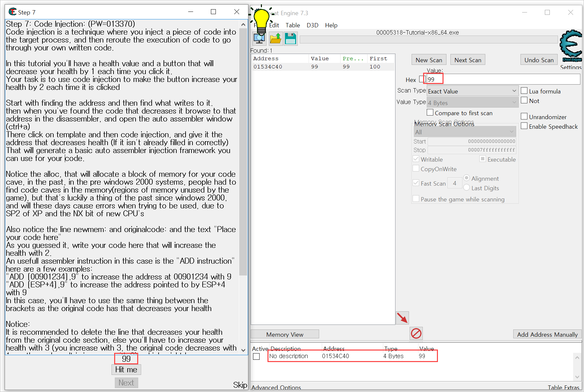Viewport: 584px width, 392px height.
Task: Click the Start address field
Action: click(472, 141)
